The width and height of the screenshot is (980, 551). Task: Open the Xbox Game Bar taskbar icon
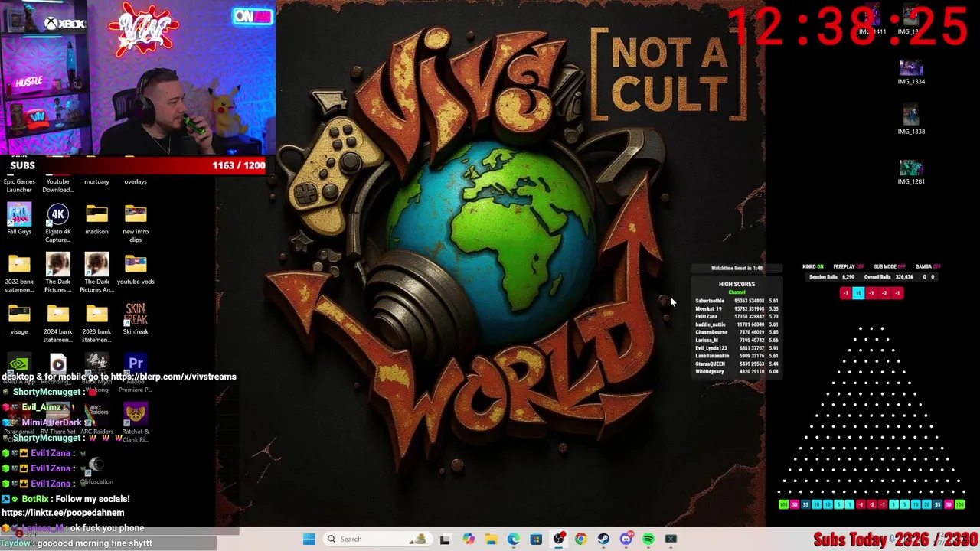tap(671, 539)
